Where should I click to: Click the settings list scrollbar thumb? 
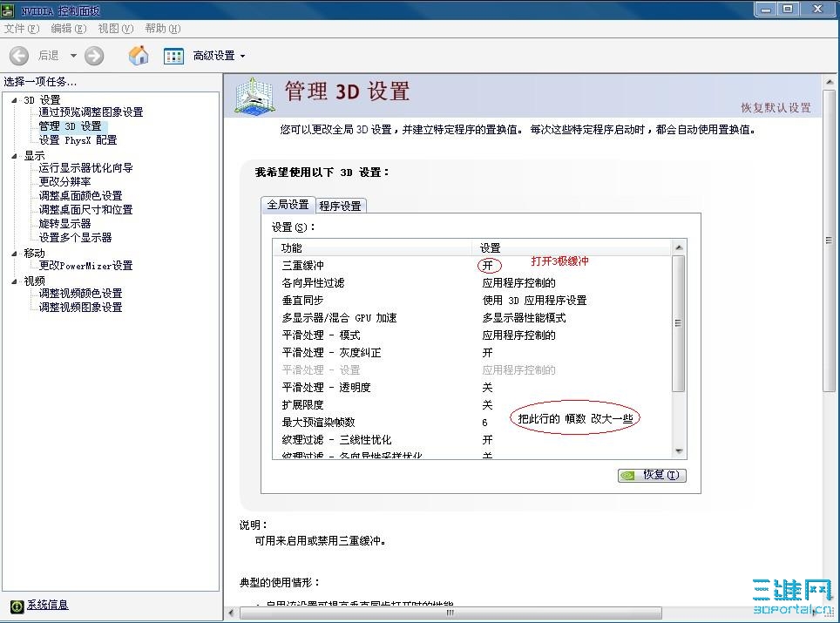coord(678,323)
